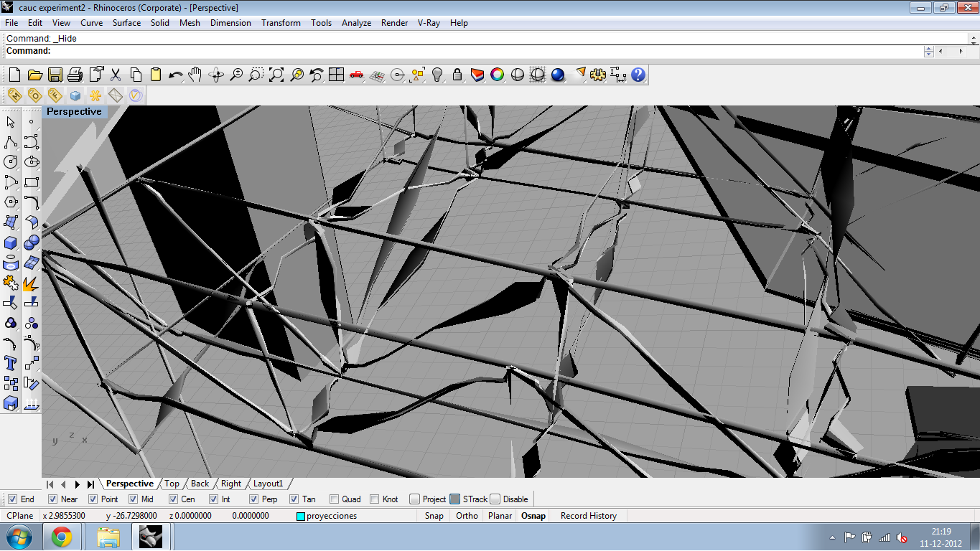Toggle the Point osnap checkbox
This screenshot has width=980, height=551.
[x=93, y=499]
